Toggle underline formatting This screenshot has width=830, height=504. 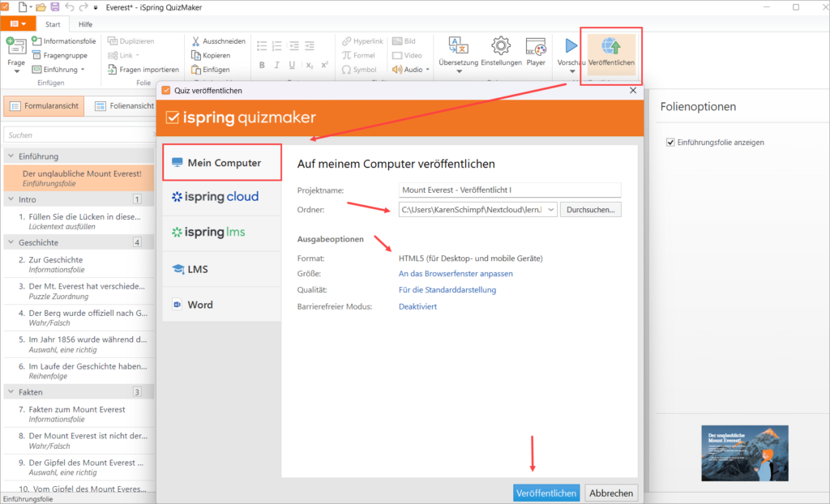(x=292, y=65)
